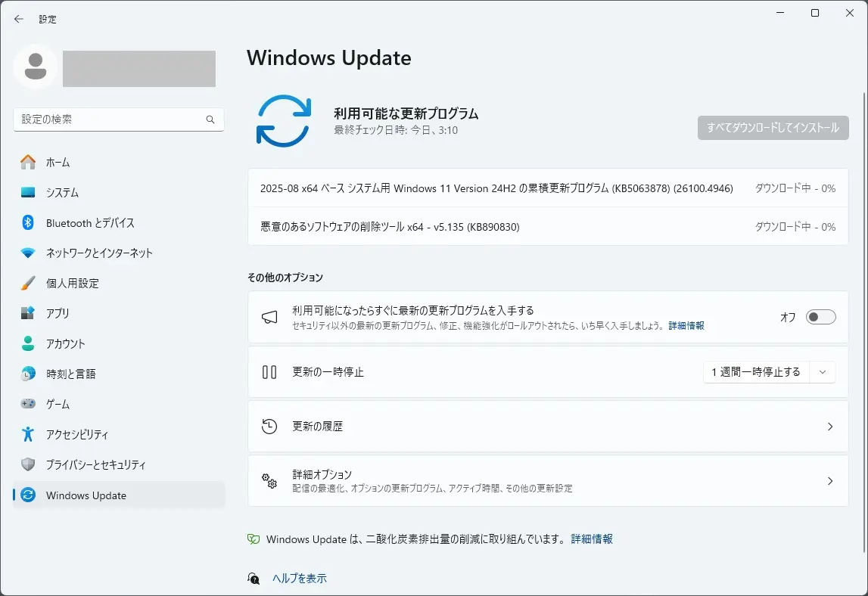
Task: Click the 最終チェック日時: 今日、3:10 text
Action: pos(396,131)
